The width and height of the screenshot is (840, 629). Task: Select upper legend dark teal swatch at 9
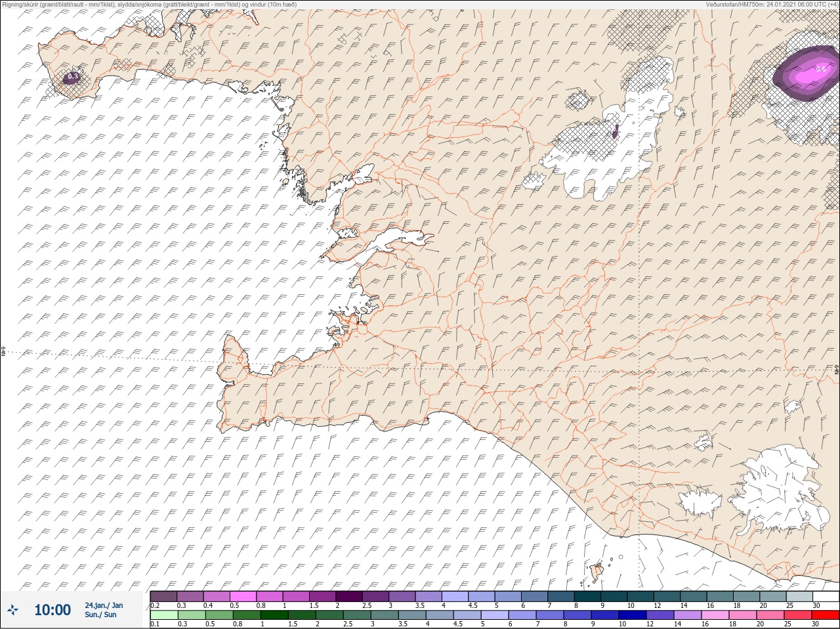click(616, 596)
